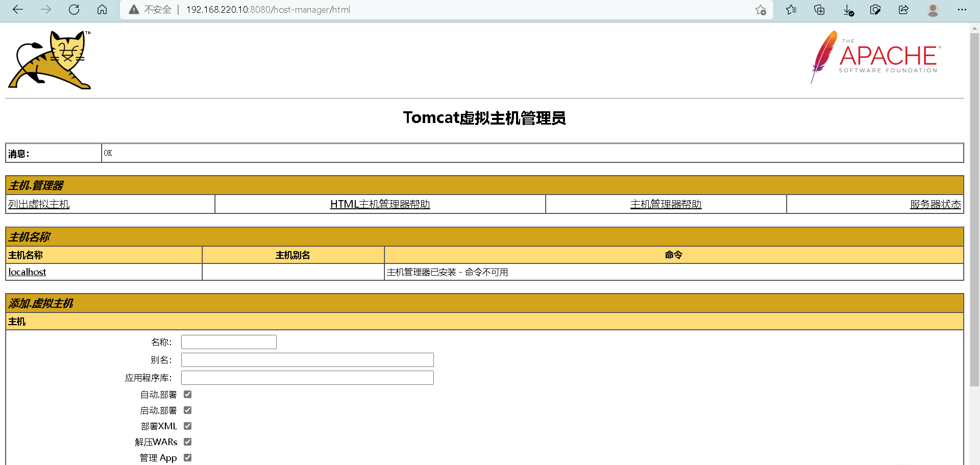Open the Downloads icon in toolbar

tap(848, 10)
